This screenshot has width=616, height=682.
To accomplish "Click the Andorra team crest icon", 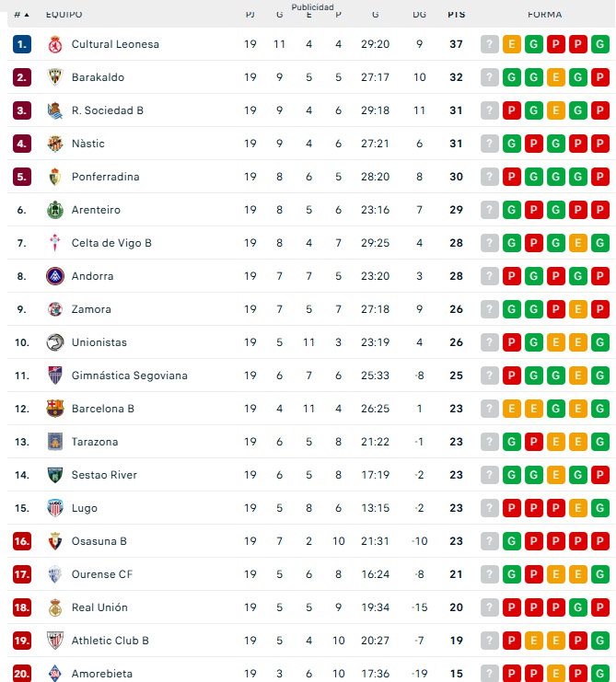I will tap(55, 276).
